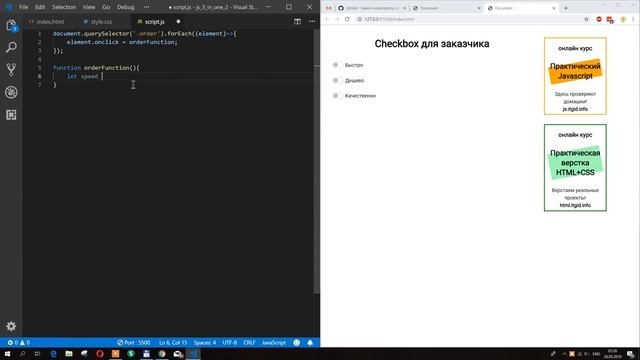Viewport: 640px width, 360px height.
Task: Open the Explorer view in VS Code
Action: point(11,25)
